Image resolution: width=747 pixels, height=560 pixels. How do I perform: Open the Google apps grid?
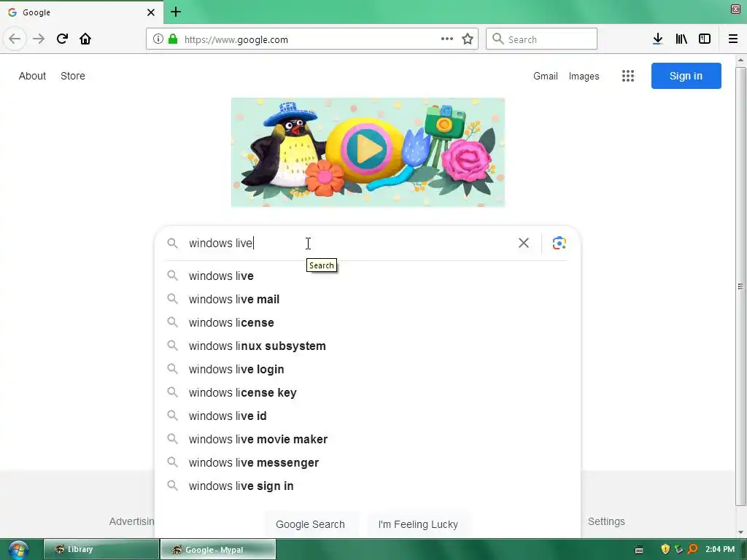click(x=628, y=76)
